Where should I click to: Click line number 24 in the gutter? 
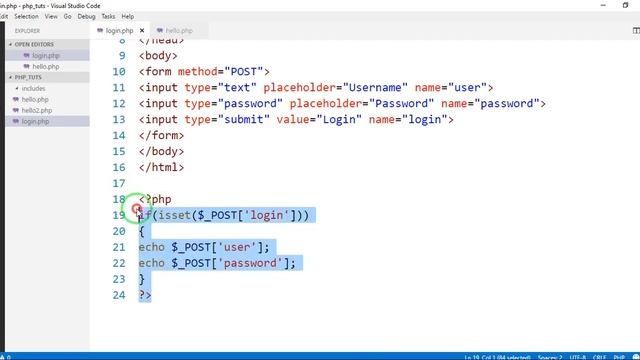pyautogui.click(x=119, y=295)
